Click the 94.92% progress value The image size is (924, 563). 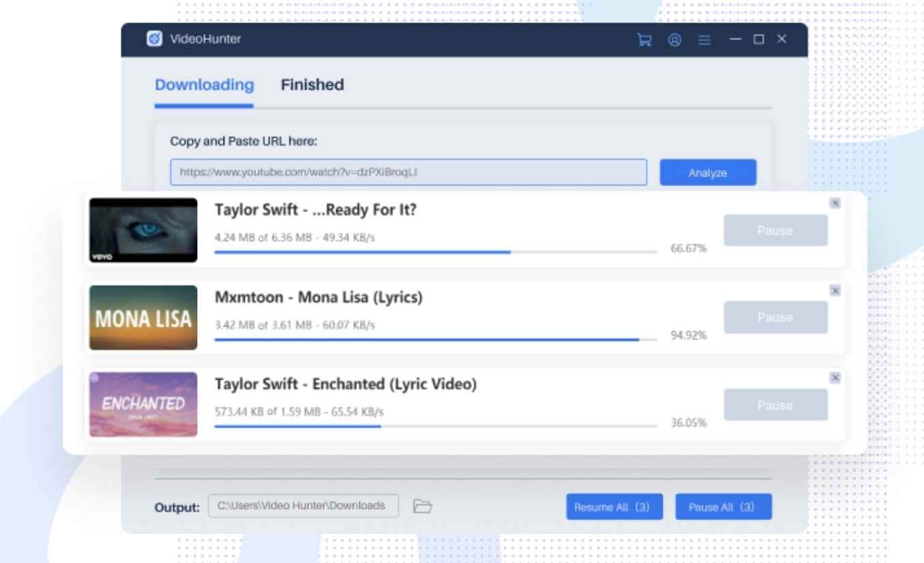(x=689, y=335)
